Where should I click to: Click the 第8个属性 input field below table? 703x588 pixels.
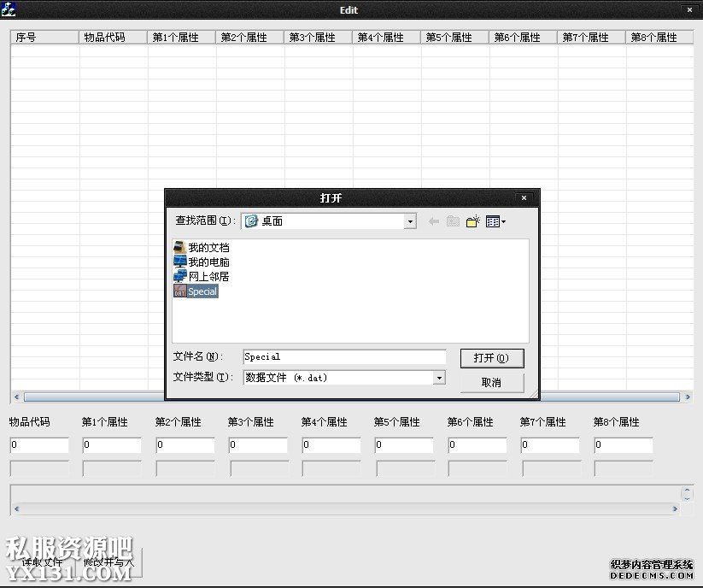pyautogui.click(x=624, y=445)
